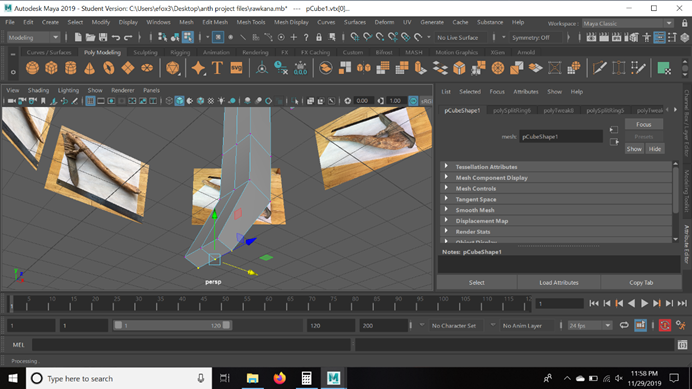The width and height of the screenshot is (692, 389).
Task: Click the Load Attributes button
Action: click(x=559, y=283)
